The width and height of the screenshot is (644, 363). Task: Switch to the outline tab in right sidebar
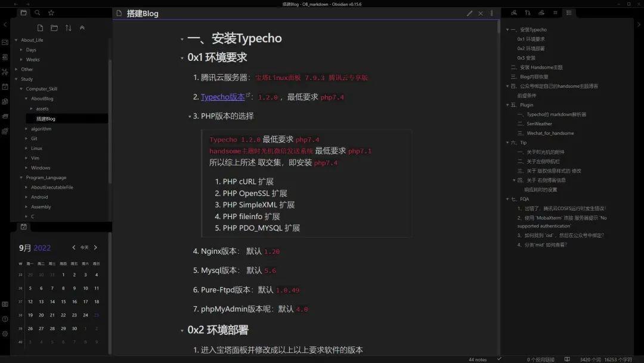click(569, 13)
